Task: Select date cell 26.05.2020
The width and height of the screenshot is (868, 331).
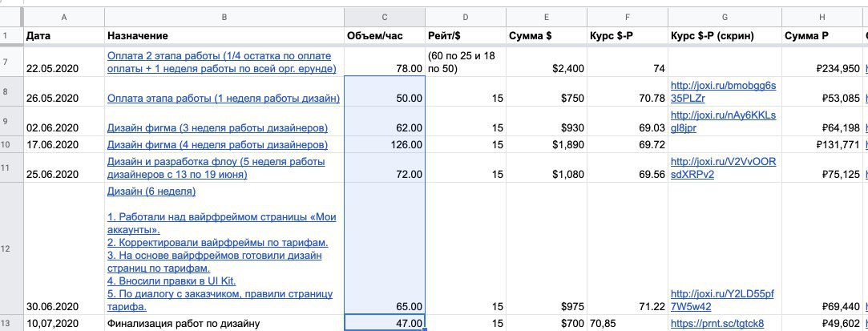Action: [x=63, y=91]
